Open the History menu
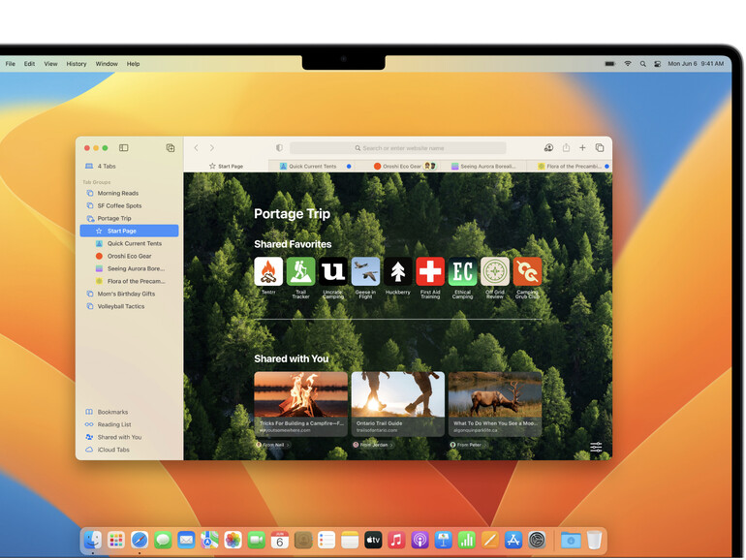The width and height of the screenshot is (746, 560). coord(77,64)
